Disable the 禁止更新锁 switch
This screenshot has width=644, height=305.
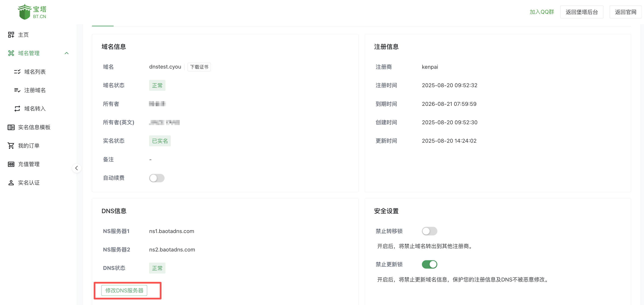[x=429, y=264]
